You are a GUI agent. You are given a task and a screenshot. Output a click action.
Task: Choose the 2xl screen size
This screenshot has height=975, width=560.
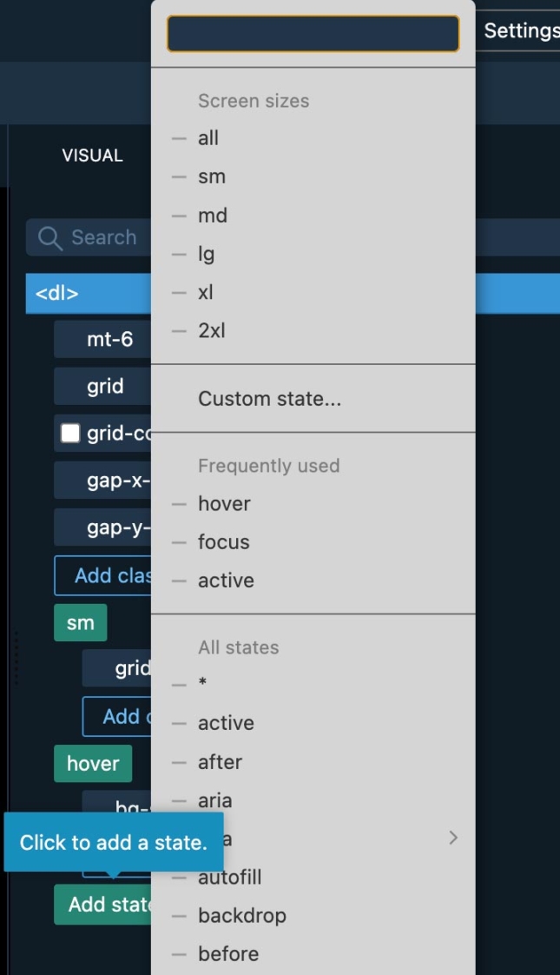(211, 330)
